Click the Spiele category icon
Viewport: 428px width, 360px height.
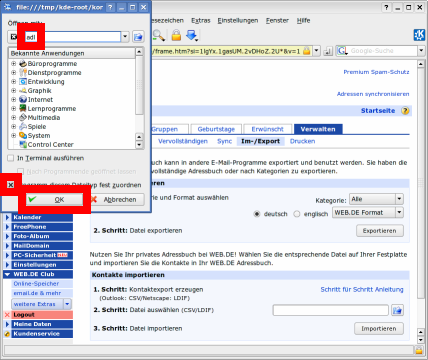point(23,126)
